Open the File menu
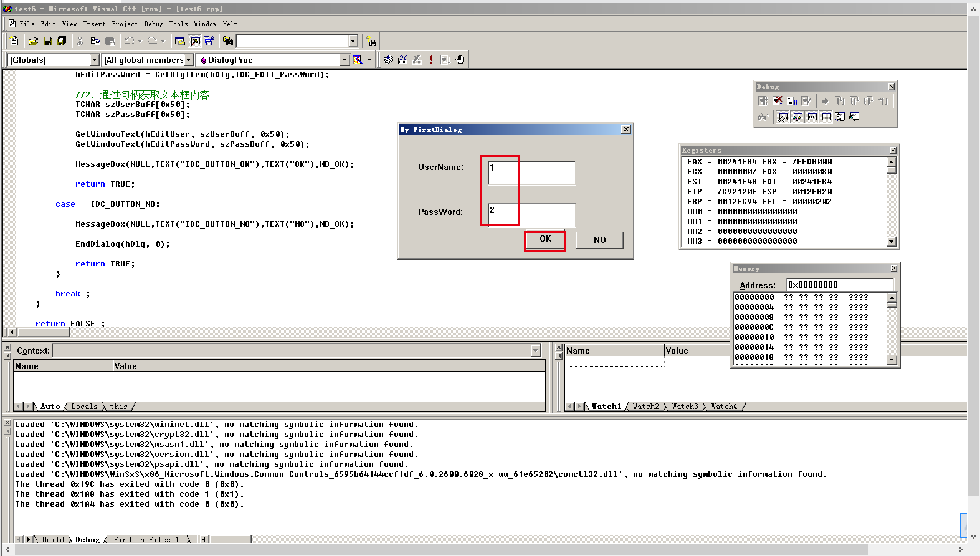The width and height of the screenshot is (980, 556). 27,24
